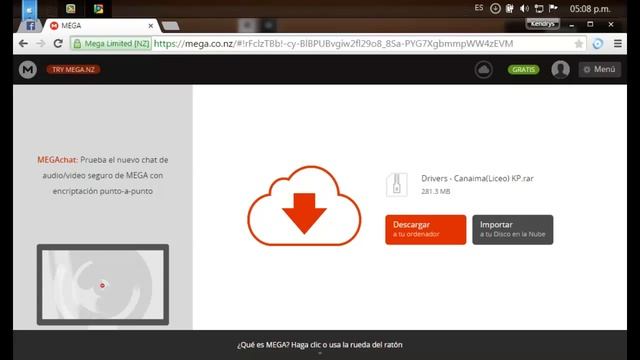The height and width of the screenshot is (360, 640).
Task: Open the cloud drive icon in the header
Action: pyautogui.click(x=484, y=70)
